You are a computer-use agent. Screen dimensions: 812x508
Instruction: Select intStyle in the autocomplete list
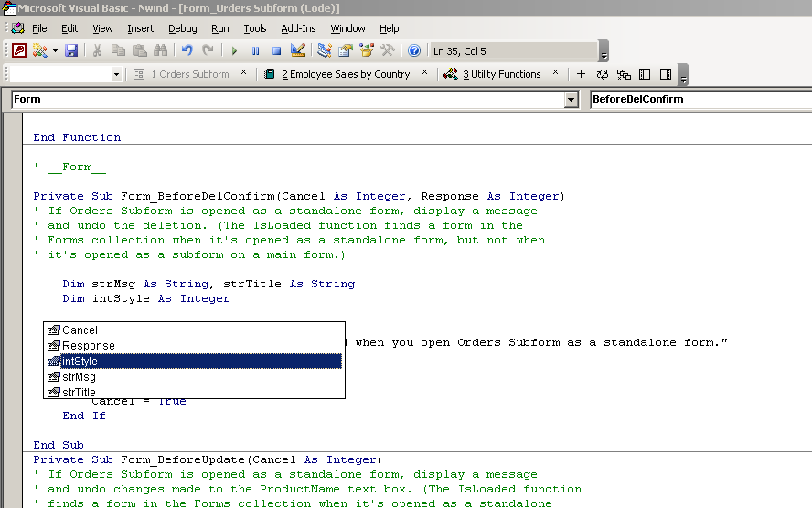[x=194, y=362]
